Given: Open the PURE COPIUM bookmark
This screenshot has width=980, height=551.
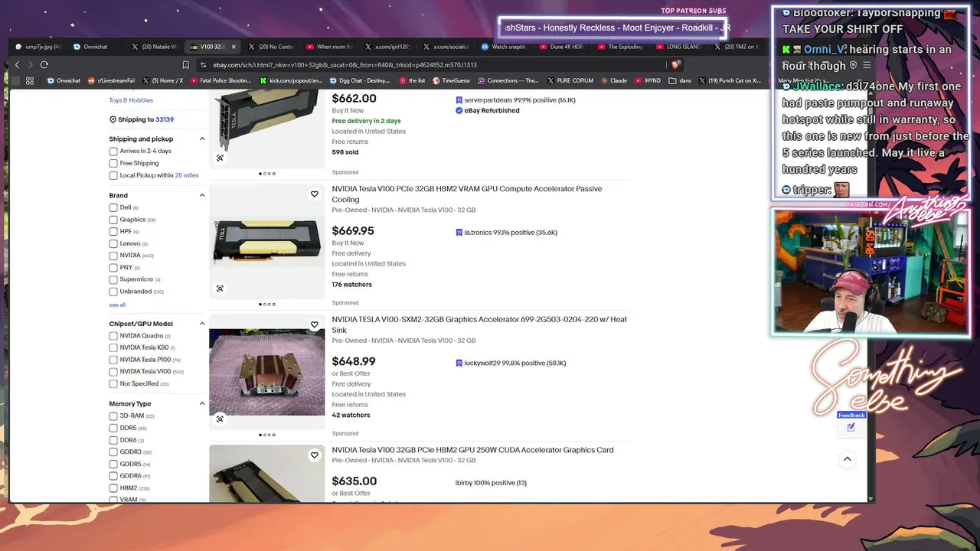Looking at the screenshot, I should pos(570,80).
